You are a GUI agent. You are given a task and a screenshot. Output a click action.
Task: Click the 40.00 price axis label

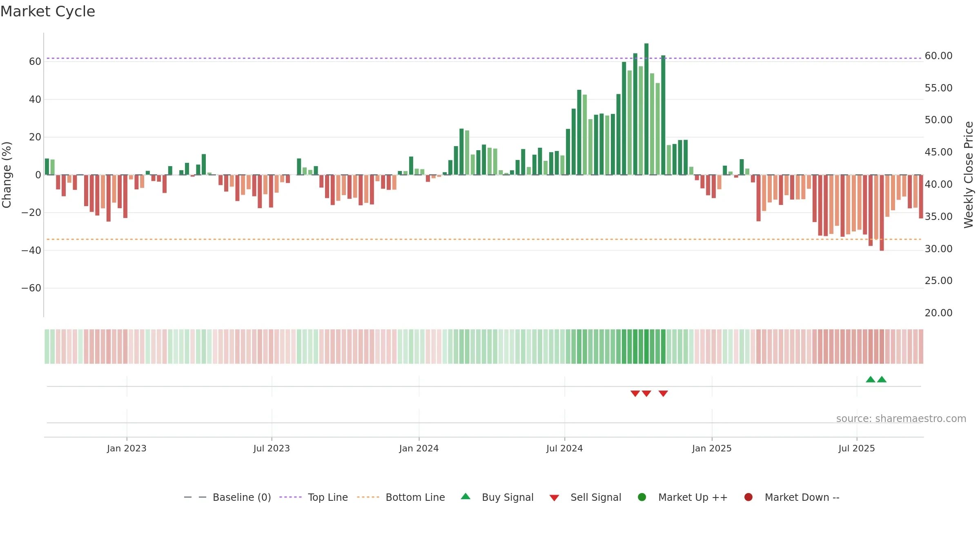click(938, 184)
